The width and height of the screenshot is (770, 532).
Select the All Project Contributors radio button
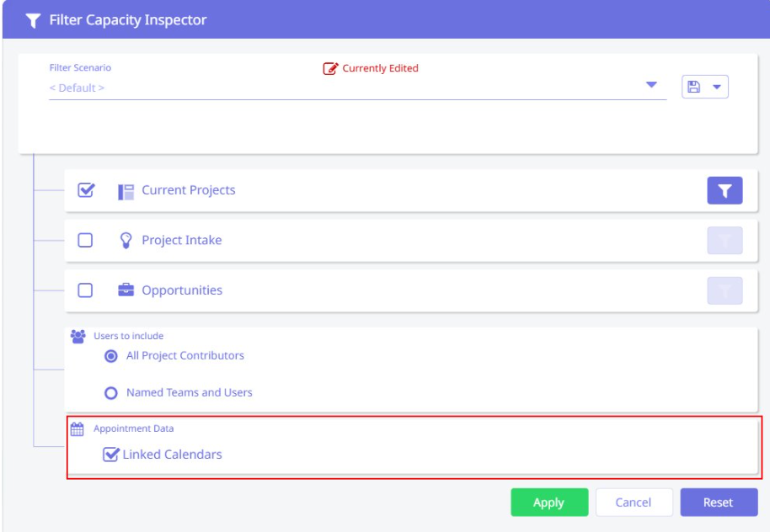[x=110, y=356]
